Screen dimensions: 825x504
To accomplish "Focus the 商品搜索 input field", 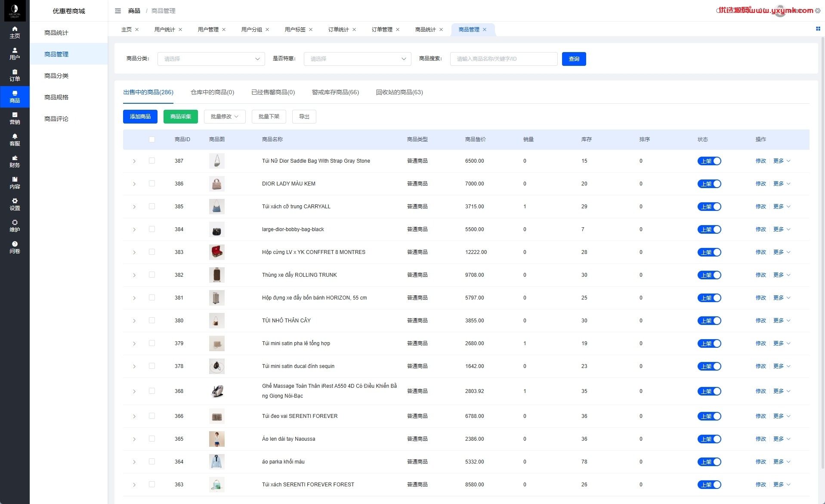I will (x=504, y=59).
